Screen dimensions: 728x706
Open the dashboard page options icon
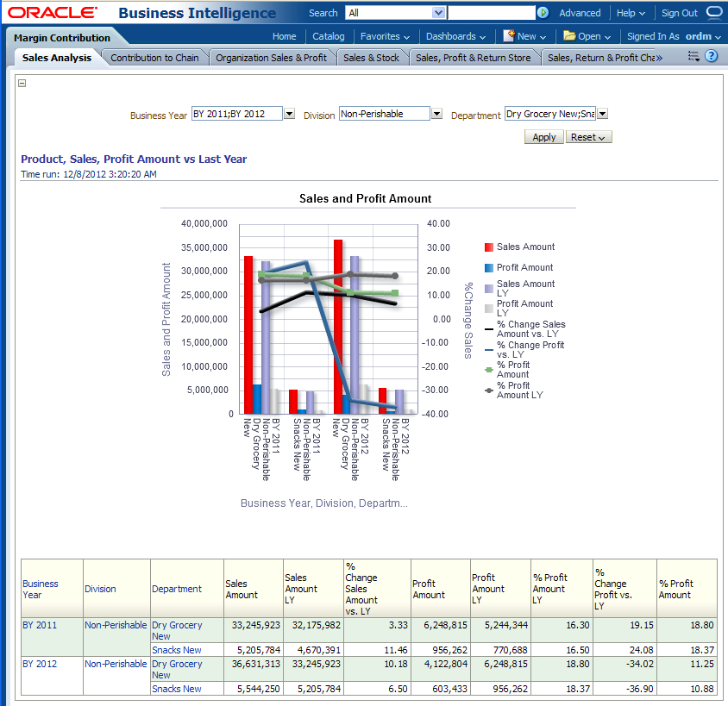click(693, 56)
